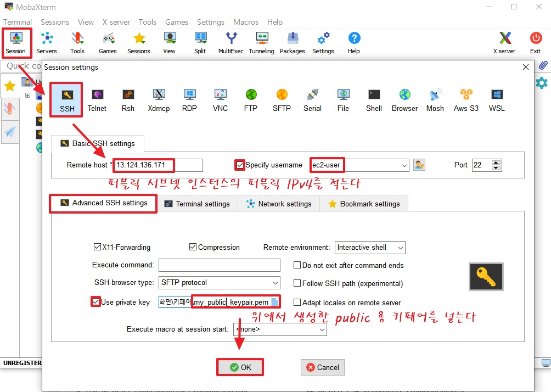Click the Remote host input field
This screenshot has width=551, height=392.
click(158, 165)
